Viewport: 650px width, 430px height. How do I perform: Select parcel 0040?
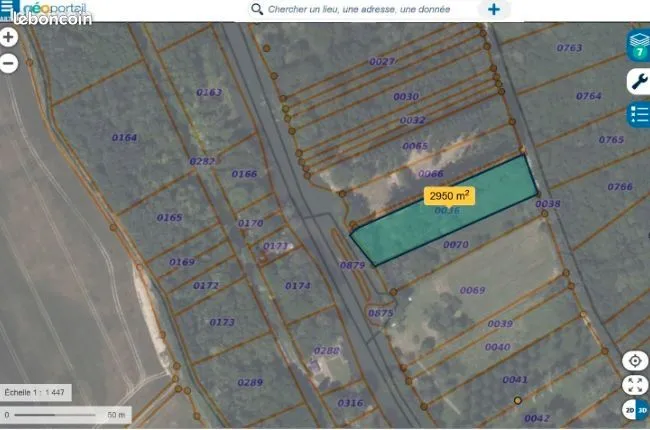498,347
